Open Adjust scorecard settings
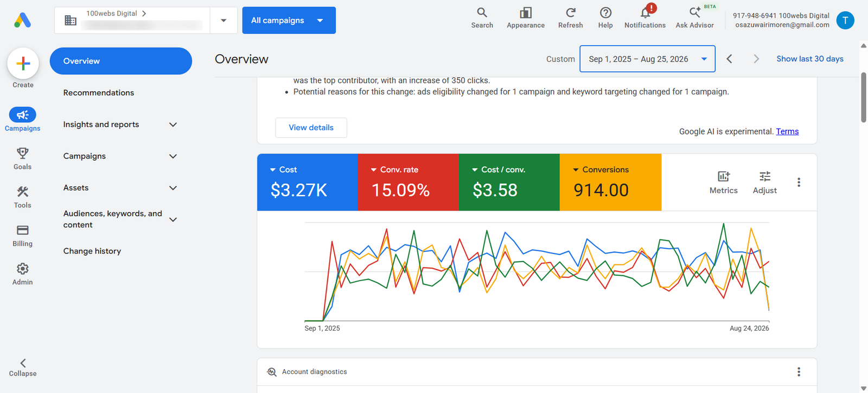The width and height of the screenshot is (868, 393). tap(765, 182)
